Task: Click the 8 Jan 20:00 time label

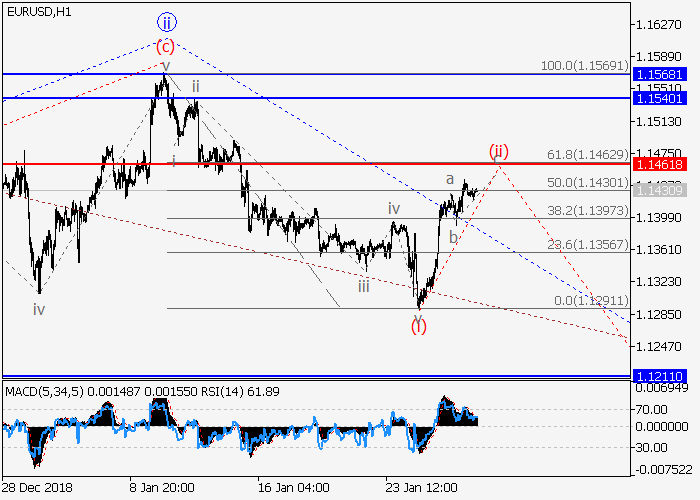Action: pos(162,487)
